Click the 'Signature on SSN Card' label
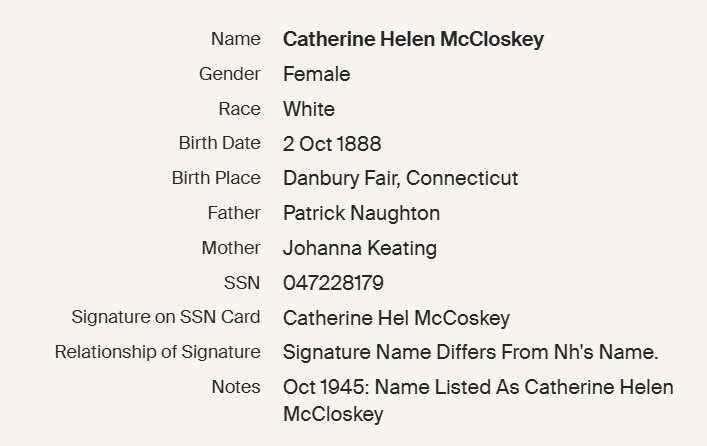This screenshot has height=446, width=707. pyautogui.click(x=165, y=318)
